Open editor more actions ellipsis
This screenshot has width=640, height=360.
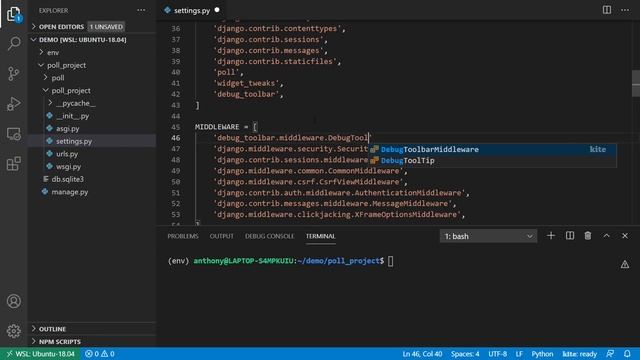click(x=625, y=10)
